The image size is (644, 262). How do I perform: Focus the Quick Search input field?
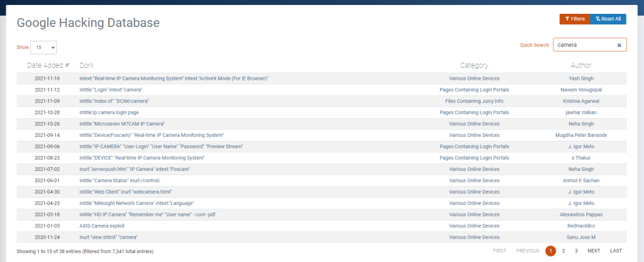(590, 45)
